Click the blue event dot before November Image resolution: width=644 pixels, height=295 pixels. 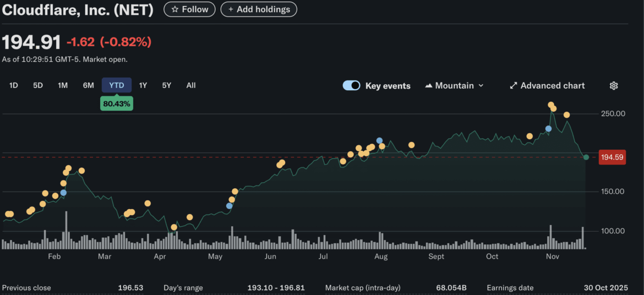[x=548, y=129]
